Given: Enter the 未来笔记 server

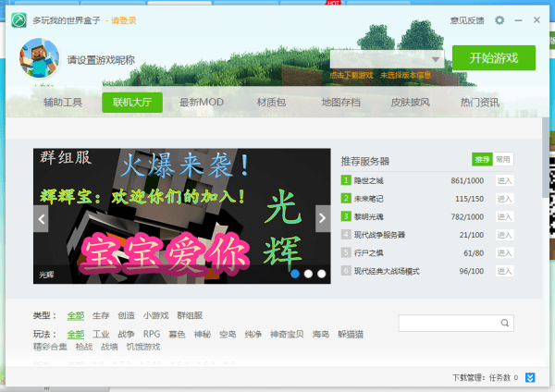Looking at the screenshot, I should pyautogui.click(x=504, y=199).
